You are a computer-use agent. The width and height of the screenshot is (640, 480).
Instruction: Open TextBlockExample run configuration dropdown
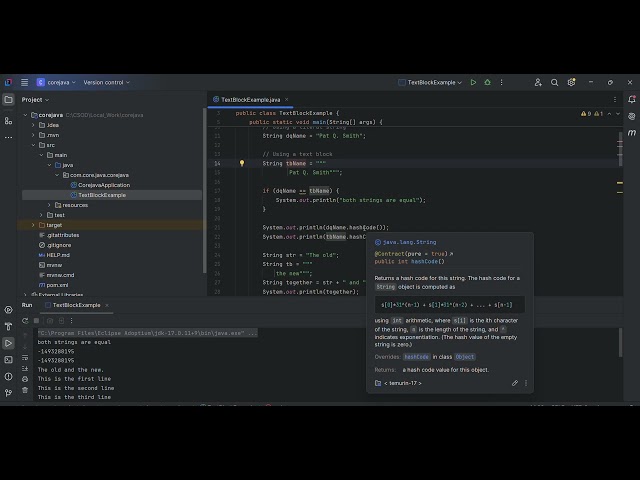(x=430, y=82)
